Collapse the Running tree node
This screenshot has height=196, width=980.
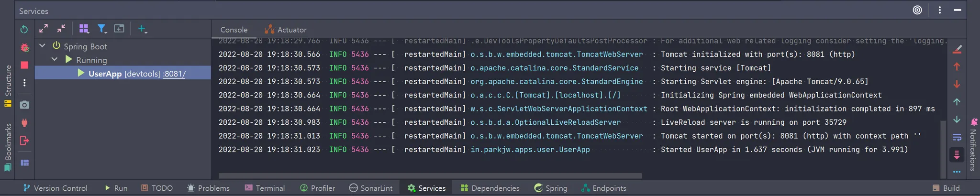click(x=55, y=60)
